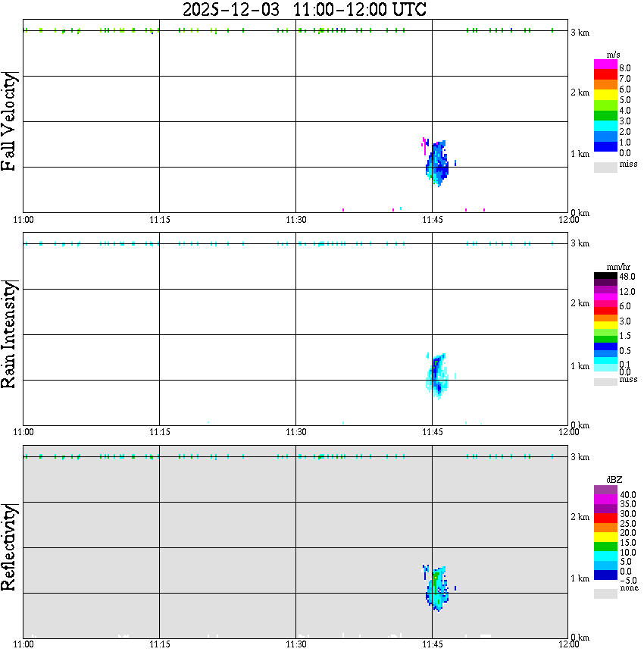Click the '4.0' value in the m/s legend

pos(625,111)
